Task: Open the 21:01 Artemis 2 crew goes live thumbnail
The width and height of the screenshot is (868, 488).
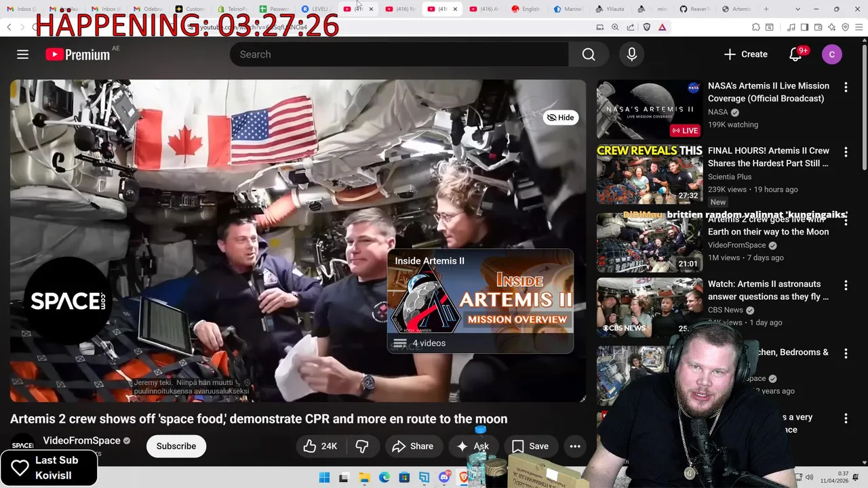Action: (x=650, y=243)
